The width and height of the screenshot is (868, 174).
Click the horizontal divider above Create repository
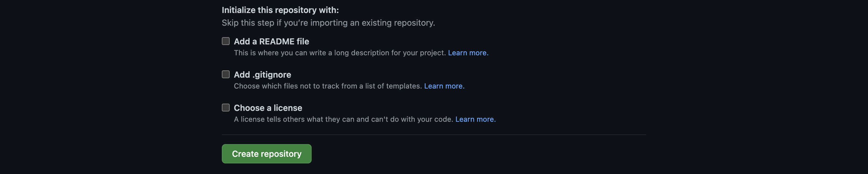click(x=434, y=135)
